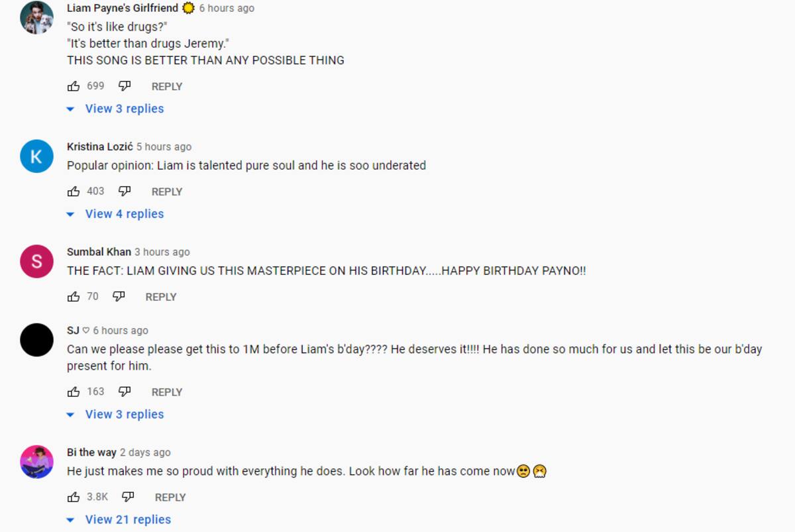Expand 4 replies under Kristina Lozić
Image resolution: width=795 pixels, height=532 pixels.
click(x=124, y=214)
